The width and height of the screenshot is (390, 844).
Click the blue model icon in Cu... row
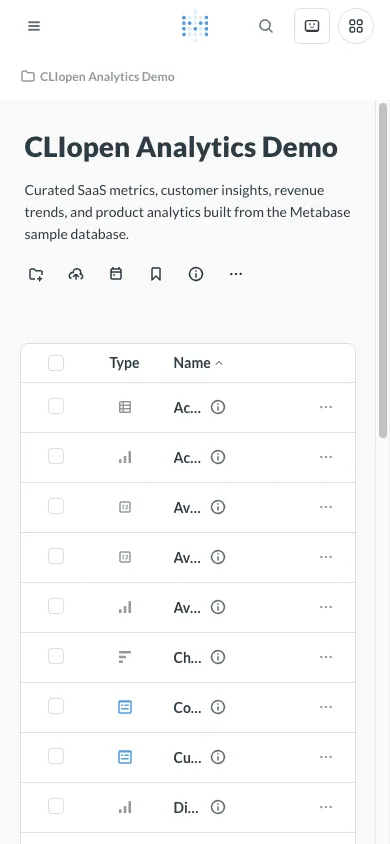click(x=125, y=757)
